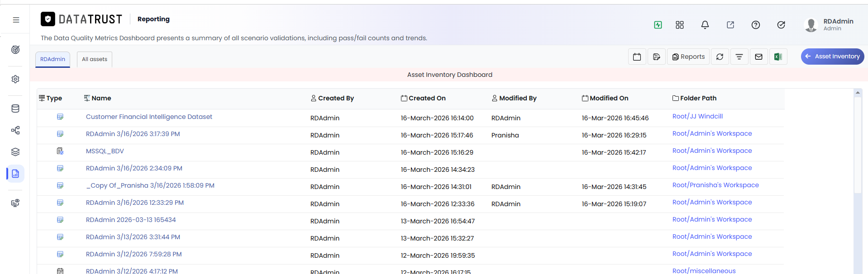
Task: Click the target goal icon in sidebar
Action: [x=15, y=50]
